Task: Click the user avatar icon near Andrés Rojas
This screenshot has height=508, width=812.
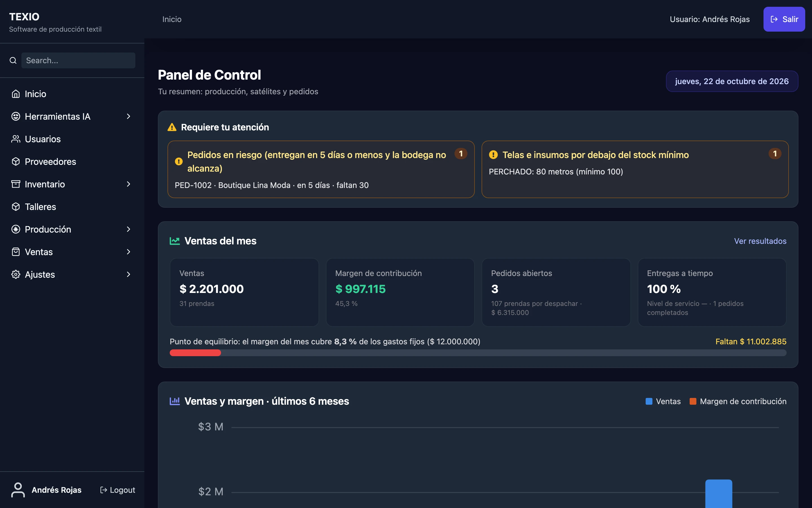Action: click(18, 490)
